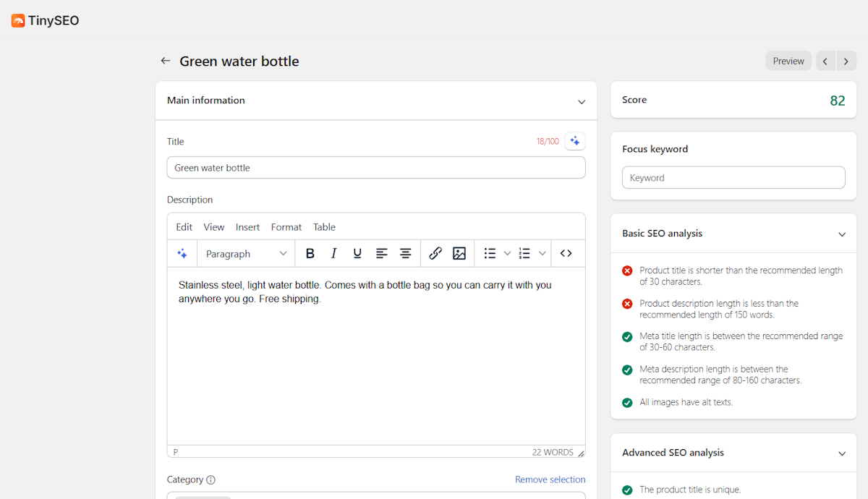The width and height of the screenshot is (868, 499).
Task: Toggle bold formatting
Action: (x=310, y=254)
